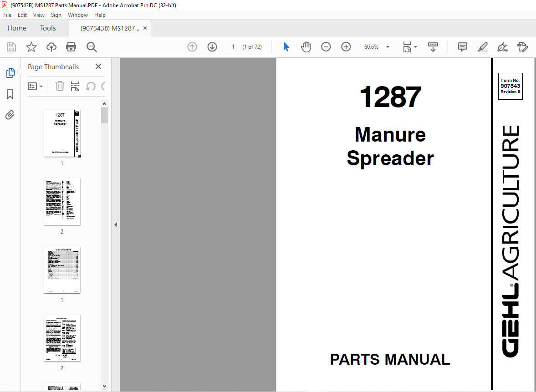This screenshot has height=392, width=536.
Task: Click the 60.6% zoom value field
Action: tap(372, 47)
